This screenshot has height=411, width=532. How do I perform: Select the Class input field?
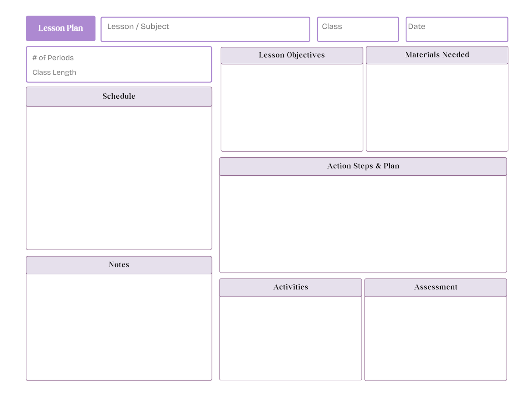pos(358,29)
